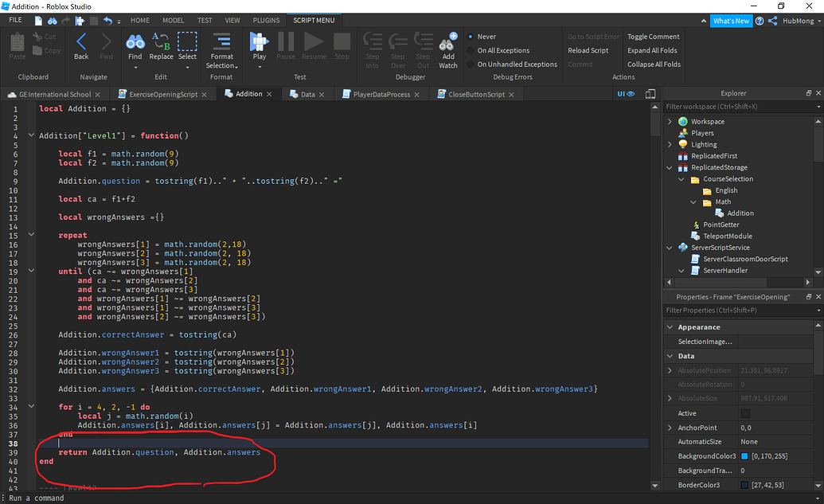Click the Select dashed-box tool
Image resolution: width=824 pixels, height=504 pixels.
[x=187, y=41]
